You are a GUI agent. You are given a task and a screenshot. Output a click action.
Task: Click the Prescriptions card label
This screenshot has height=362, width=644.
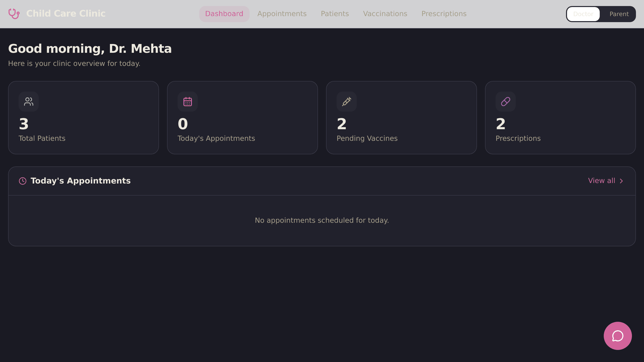[518, 138]
